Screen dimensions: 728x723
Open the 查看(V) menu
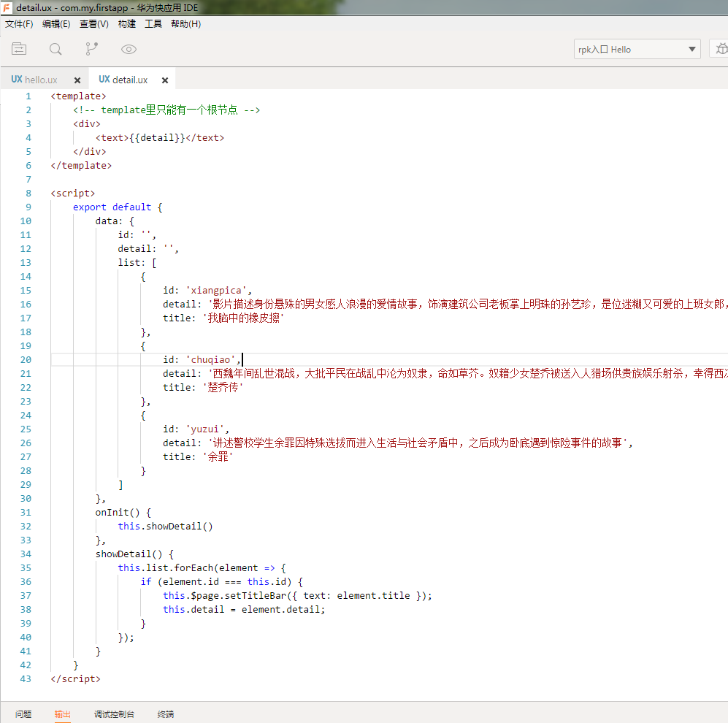[93, 24]
